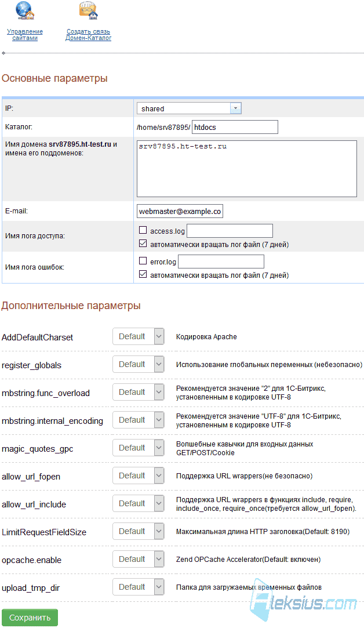Expand the magic_quotes_gpc dropdown

[139, 448]
